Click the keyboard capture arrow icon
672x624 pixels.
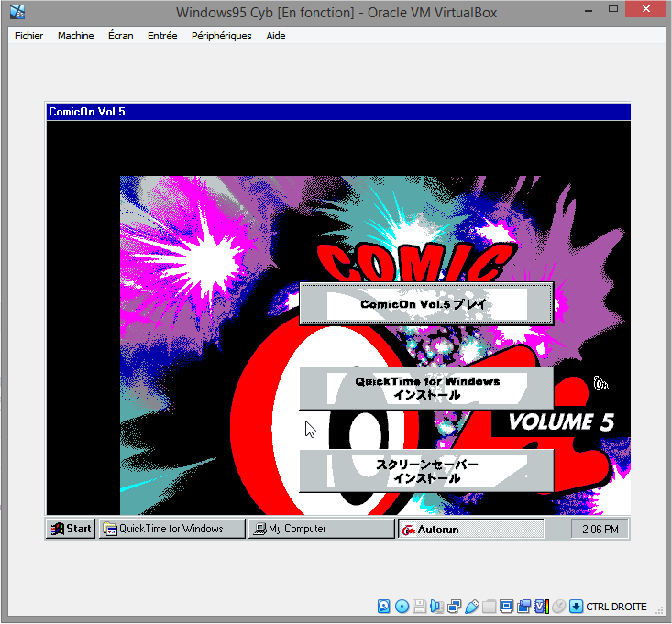tap(577, 607)
